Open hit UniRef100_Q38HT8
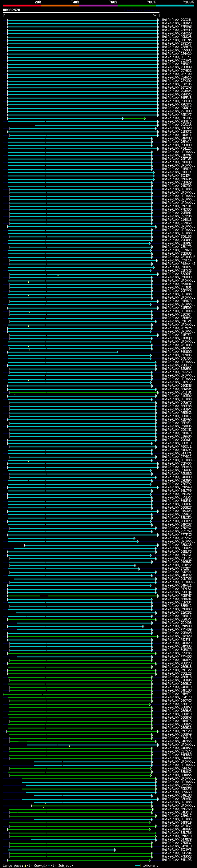The height and width of the screenshot is (868, 197). (176, 47)
